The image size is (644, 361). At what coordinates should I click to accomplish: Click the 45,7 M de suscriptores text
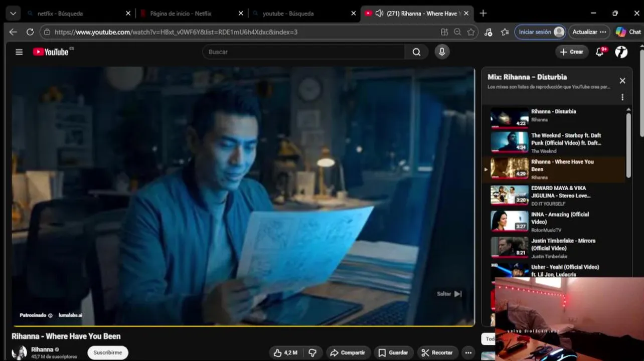point(54,357)
